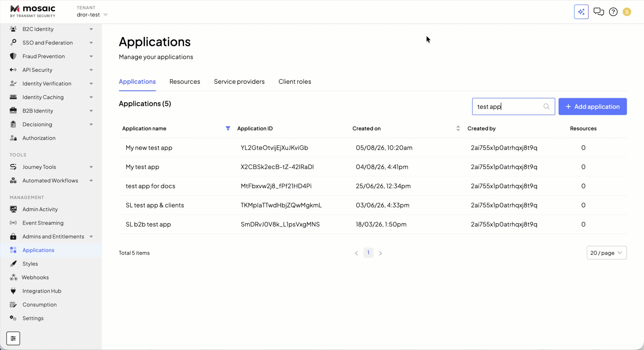Screen dimensions: 644x350
Task: Open the user profile avatar
Action: [627, 12]
